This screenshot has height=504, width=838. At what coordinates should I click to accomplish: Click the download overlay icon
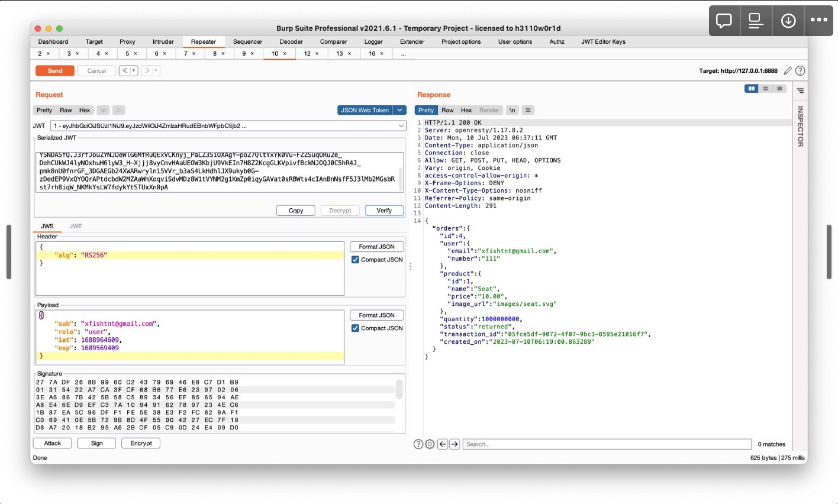coord(788,21)
